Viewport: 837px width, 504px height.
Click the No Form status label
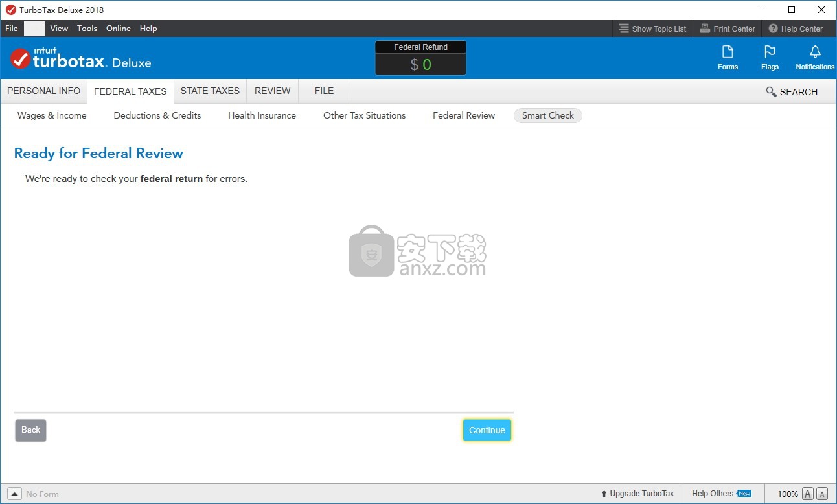(42, 494)
